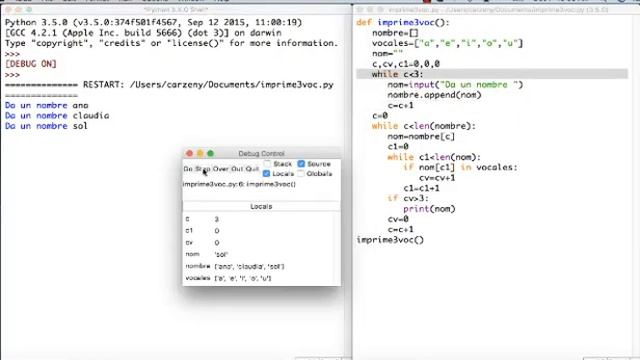Close the Debug Control window
640x360 pixels.
(x=189, y=153)
